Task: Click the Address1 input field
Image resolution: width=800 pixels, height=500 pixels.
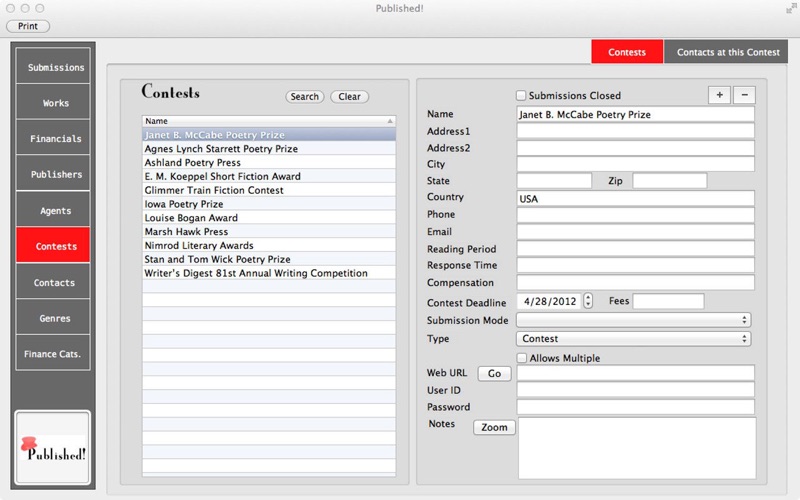Action: click(x=635, y=131)
